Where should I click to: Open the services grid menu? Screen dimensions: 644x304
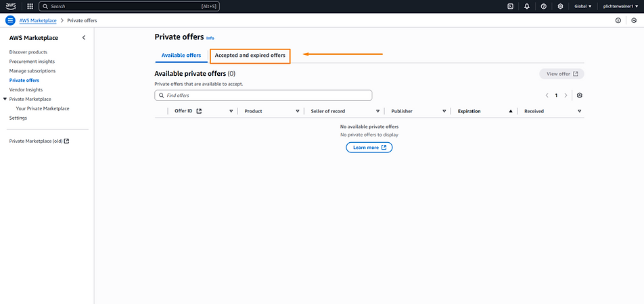(30, 7)
